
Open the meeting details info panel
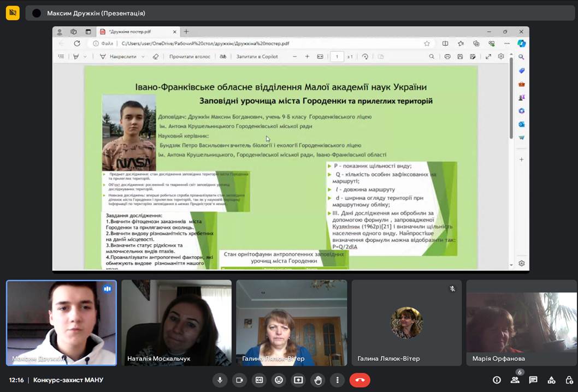(x=497, y=380)
